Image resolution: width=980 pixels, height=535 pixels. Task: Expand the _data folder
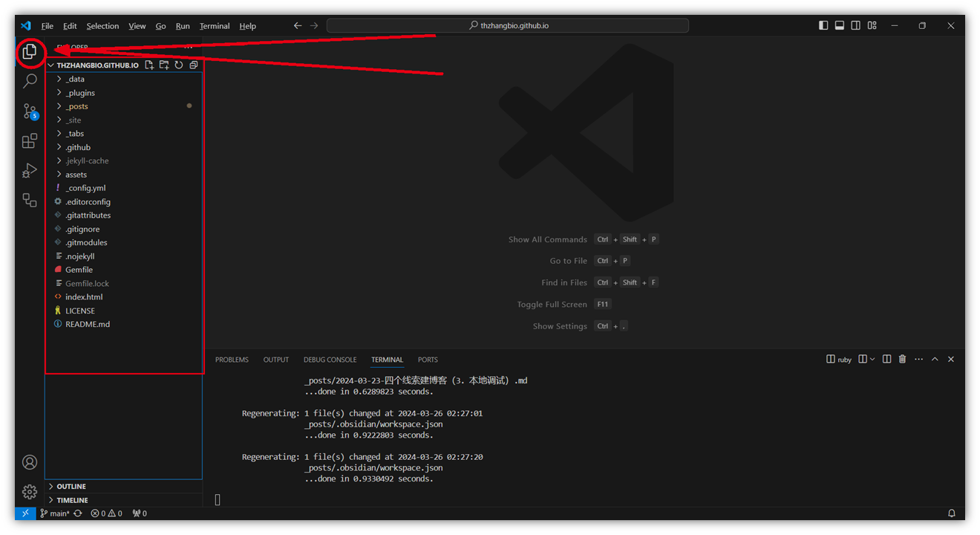124,79
